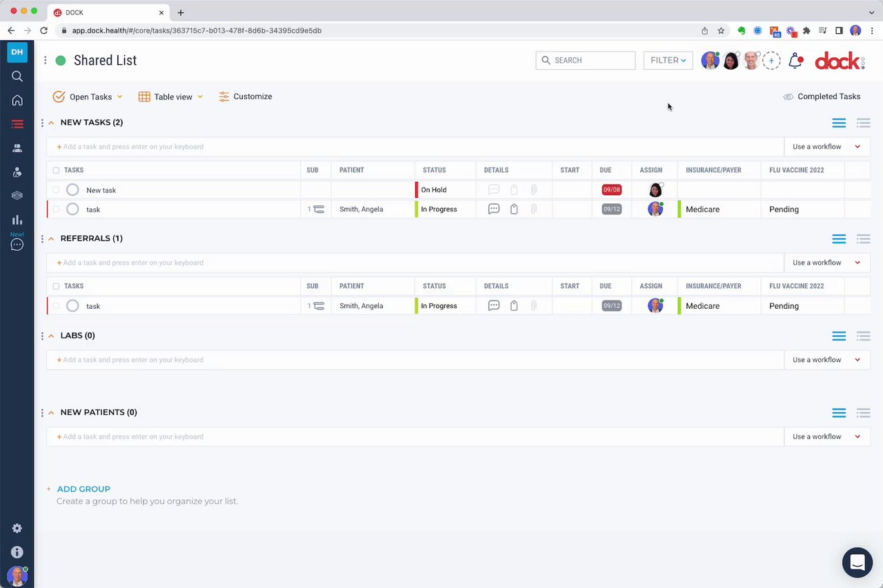Open comments for Referrals task row
This screenshot has height=588, width=883.
pyautogui.click(x=494, y=306)
